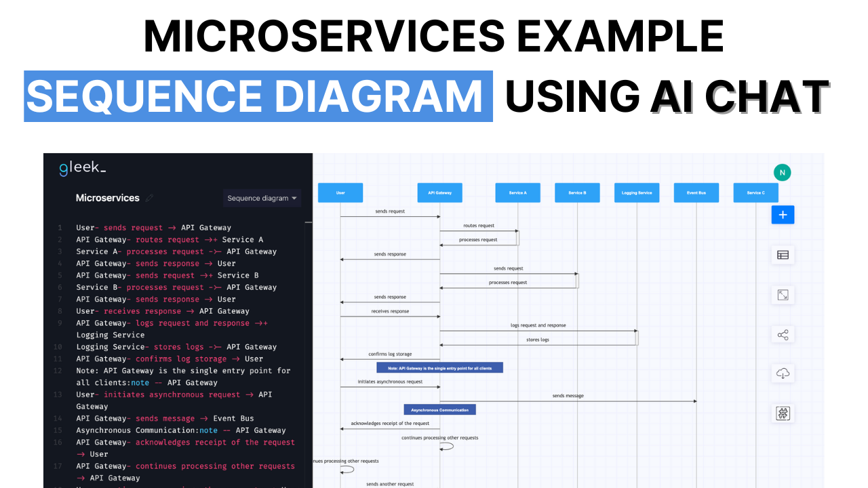Click code line 14 'sends message' to Event Bus

(x=165, y=418)
